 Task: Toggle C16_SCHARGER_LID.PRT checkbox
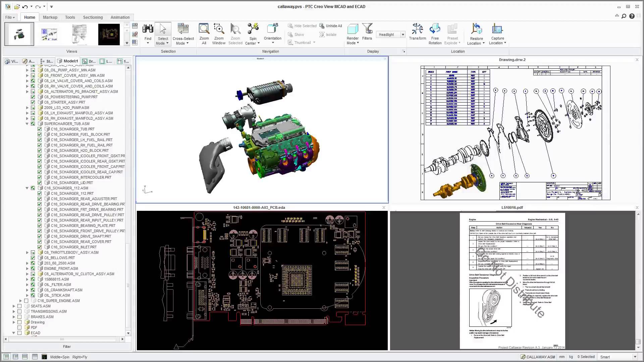40,183
